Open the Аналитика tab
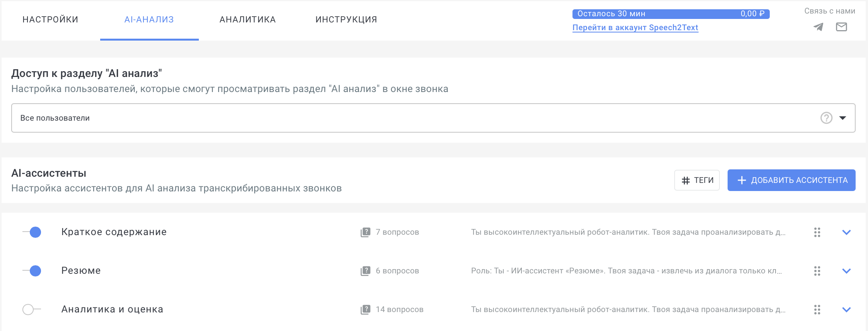 [x=248, y=20]
